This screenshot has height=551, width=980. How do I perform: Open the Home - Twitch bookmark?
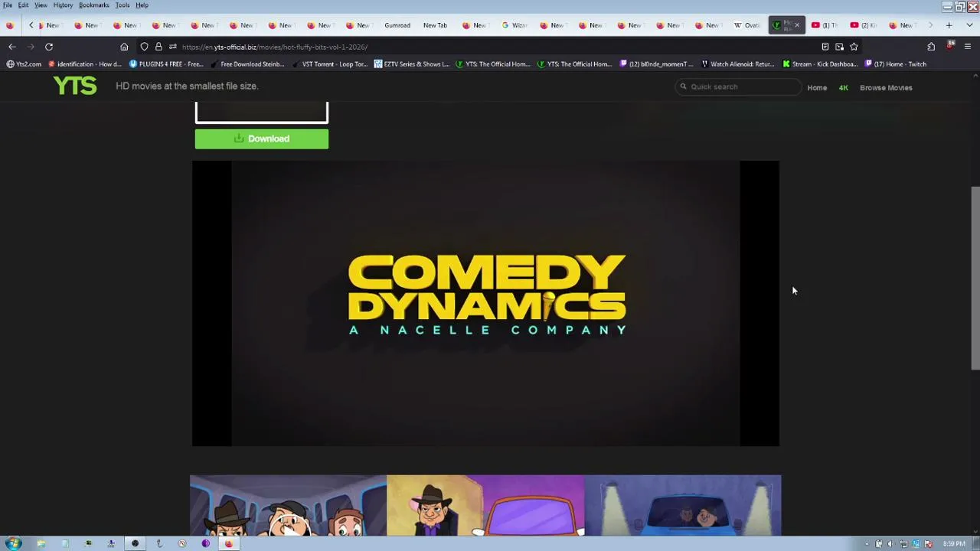pos(895,64)
